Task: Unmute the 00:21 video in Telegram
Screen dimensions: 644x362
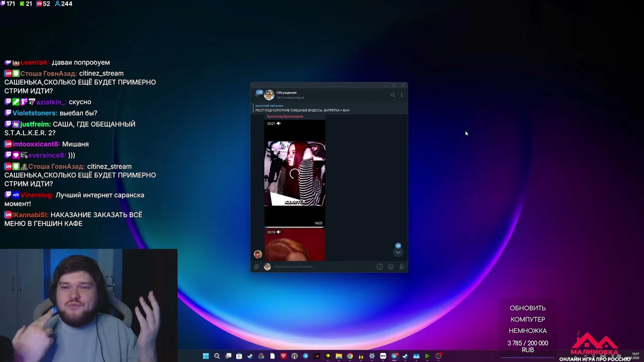Action: (x=279, y=123)
